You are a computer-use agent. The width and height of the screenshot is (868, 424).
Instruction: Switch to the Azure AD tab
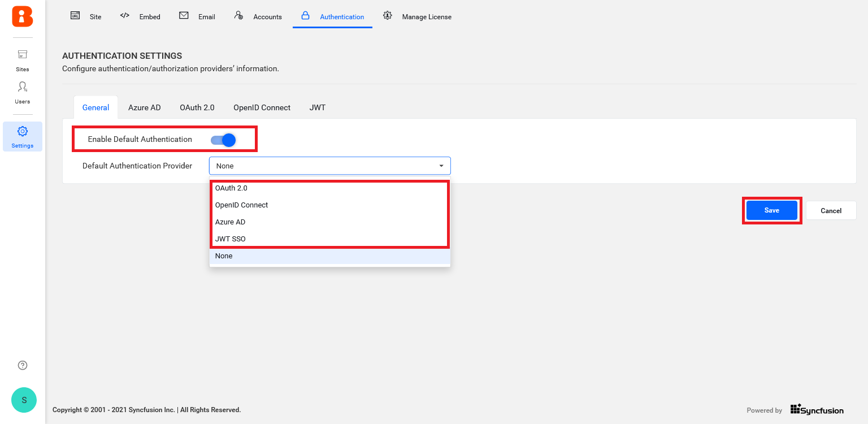pyautogui.click(x=144, y=107)
